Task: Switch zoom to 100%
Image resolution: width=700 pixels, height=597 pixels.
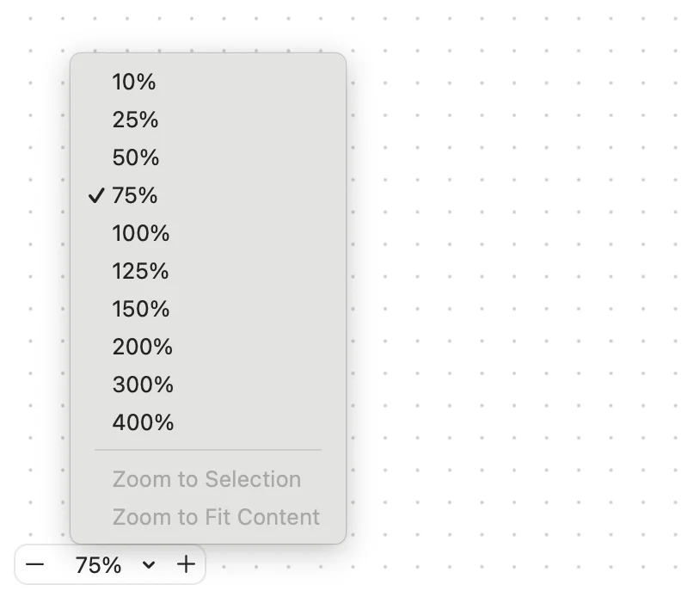Action: click(141, 234)
